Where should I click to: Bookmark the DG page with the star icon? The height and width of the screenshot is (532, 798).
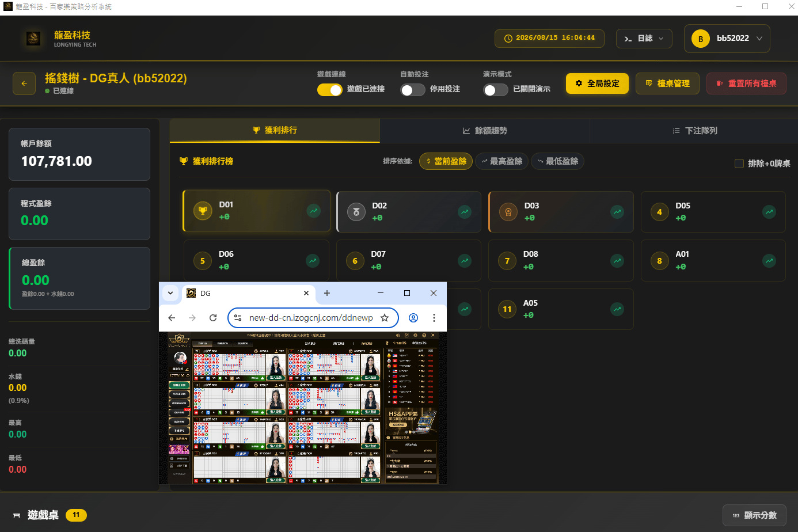click(385, 318)
